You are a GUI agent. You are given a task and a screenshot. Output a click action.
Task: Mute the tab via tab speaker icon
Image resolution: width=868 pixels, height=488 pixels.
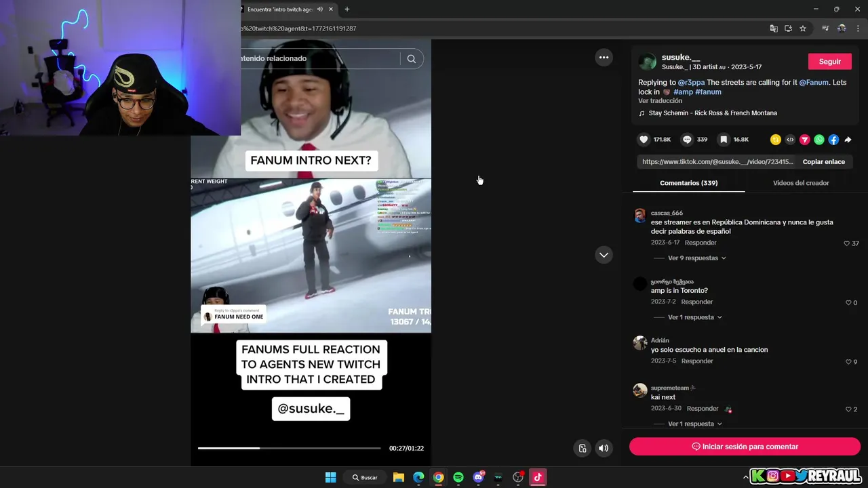(x=320, y=9)
